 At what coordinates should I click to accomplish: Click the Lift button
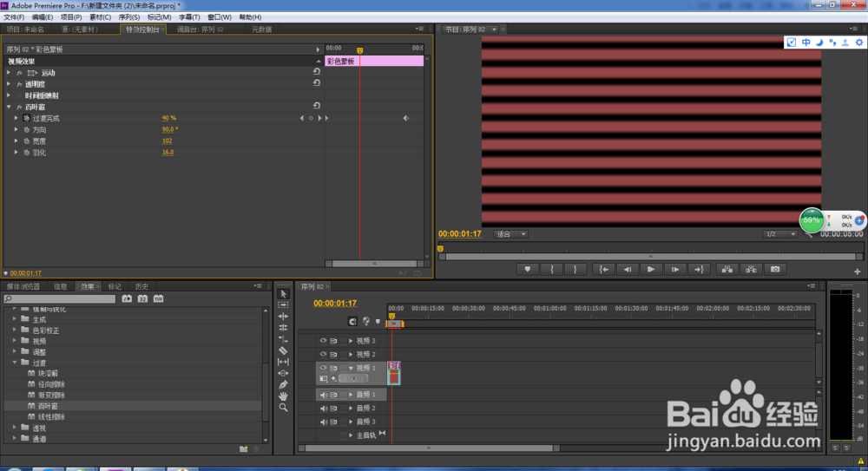point(727,270)
